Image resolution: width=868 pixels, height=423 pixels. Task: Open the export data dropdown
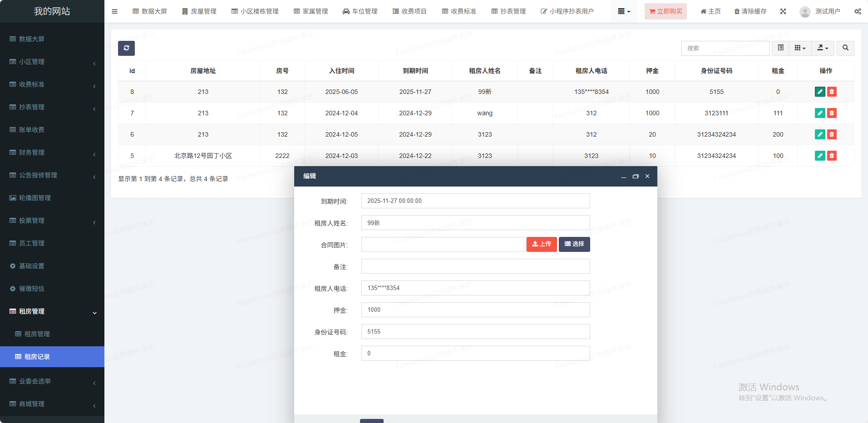823,48
